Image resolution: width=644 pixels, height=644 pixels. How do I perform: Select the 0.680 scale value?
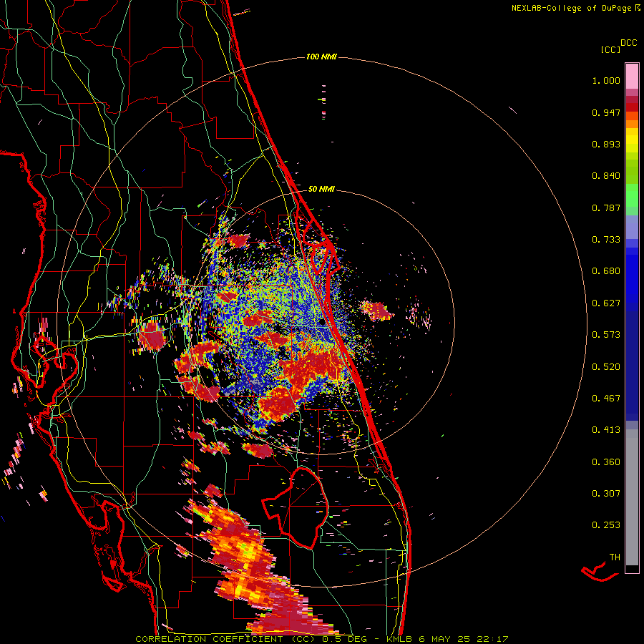point(606,271)
